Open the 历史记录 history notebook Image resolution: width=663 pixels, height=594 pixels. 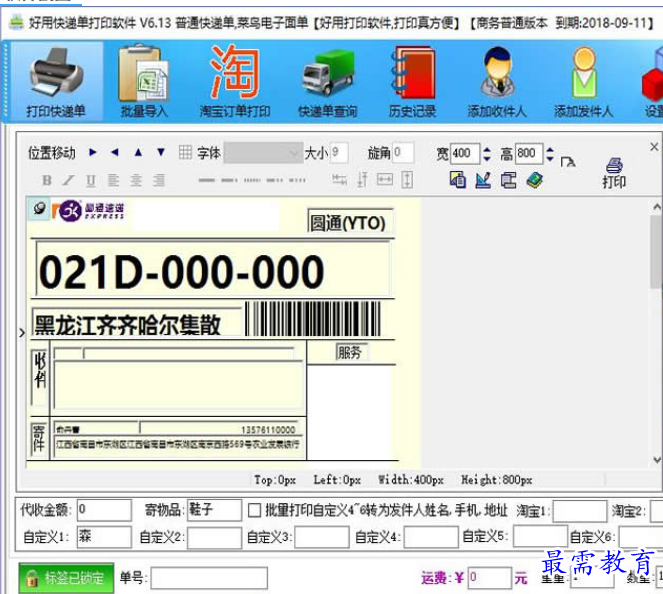click(412, 82)
